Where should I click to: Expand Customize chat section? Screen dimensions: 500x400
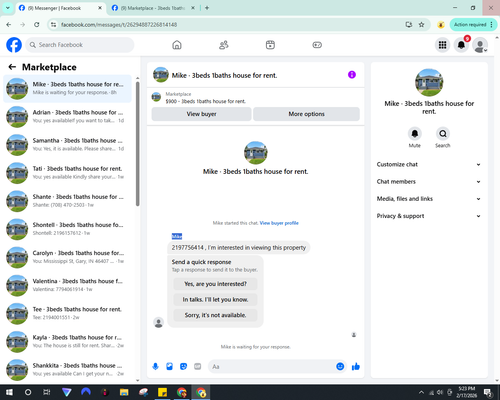point(429,164)
